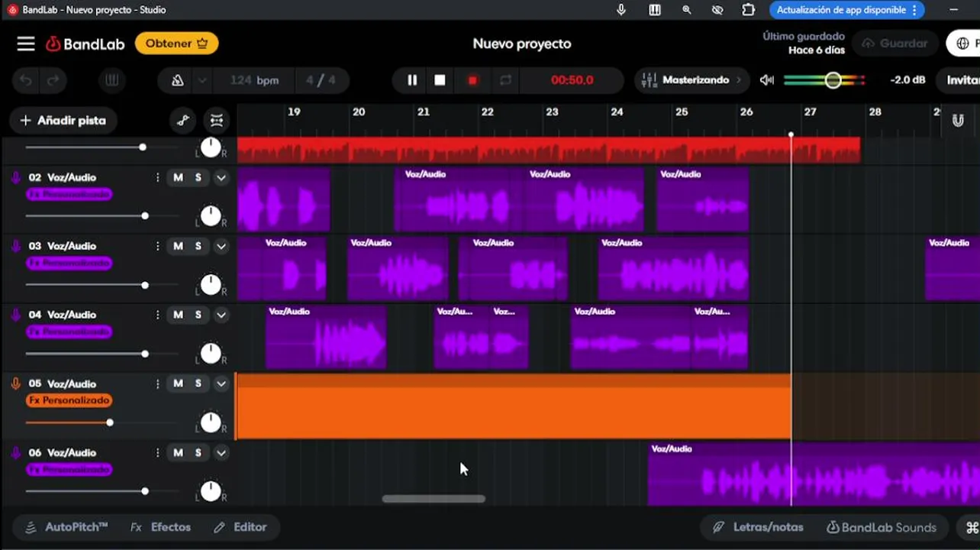The height and width of the screenshot is (550, 980).
Task: Open the Masterizando mastering menu
Action: point(692,80)
